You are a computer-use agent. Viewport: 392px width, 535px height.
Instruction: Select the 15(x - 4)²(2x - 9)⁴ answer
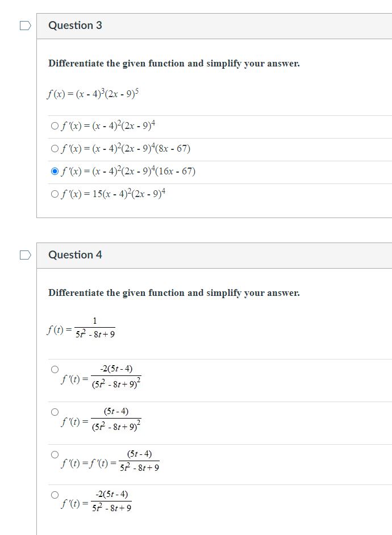[53, 193]
